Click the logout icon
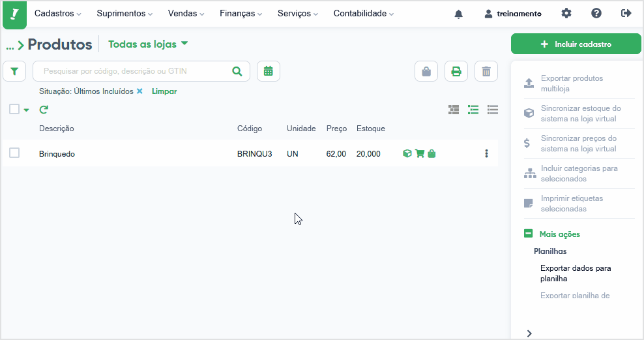 (626, 14)
